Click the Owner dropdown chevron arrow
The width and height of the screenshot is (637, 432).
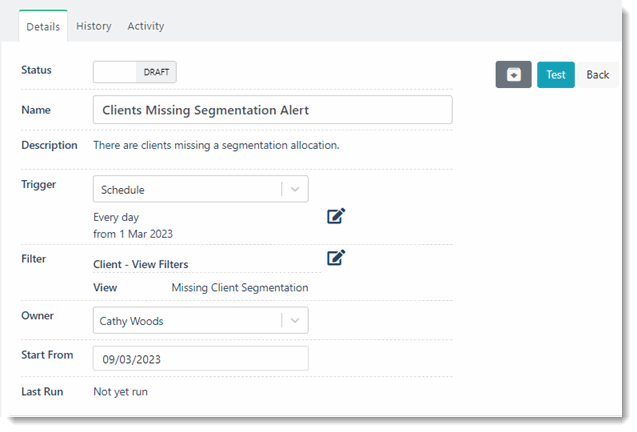click(x=295, y=320)
